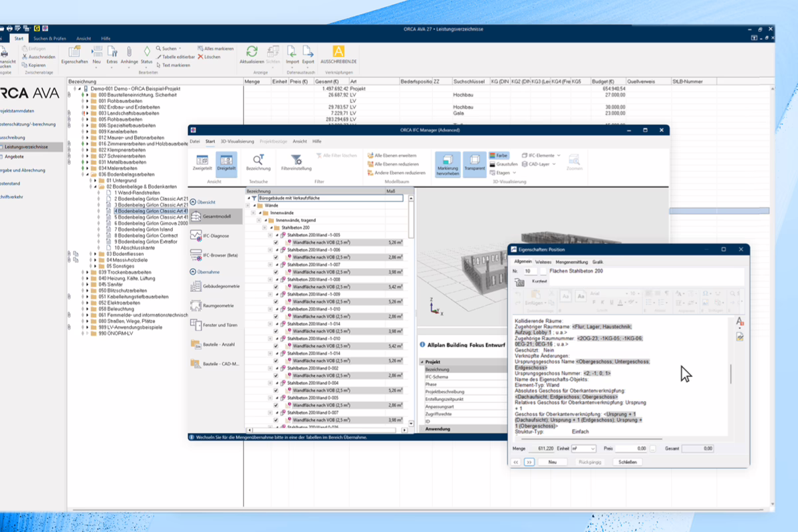This screenshot has height=532, width=798.
Task: Toggle Markierung hervorheben in 3D-Visualisierung
Action: pos(448,162)
